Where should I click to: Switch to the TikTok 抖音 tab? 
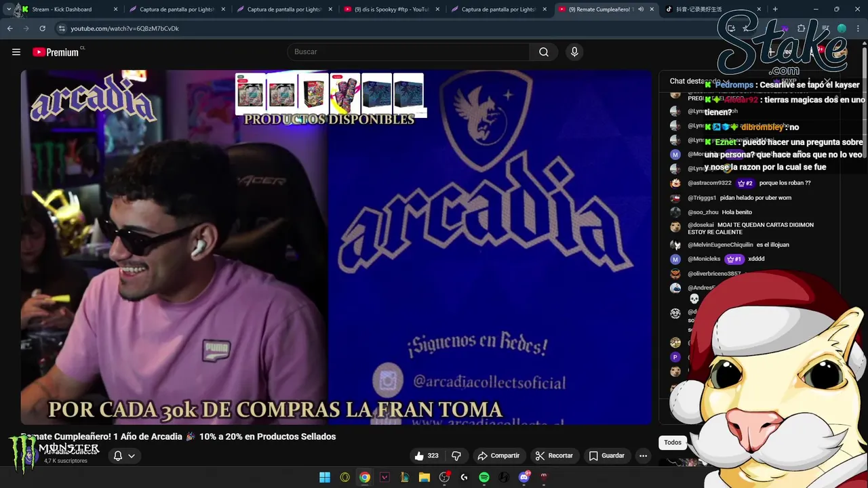713,9
